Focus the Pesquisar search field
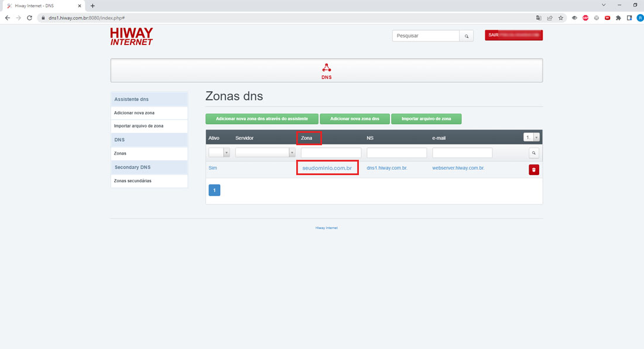 [426, 36]
